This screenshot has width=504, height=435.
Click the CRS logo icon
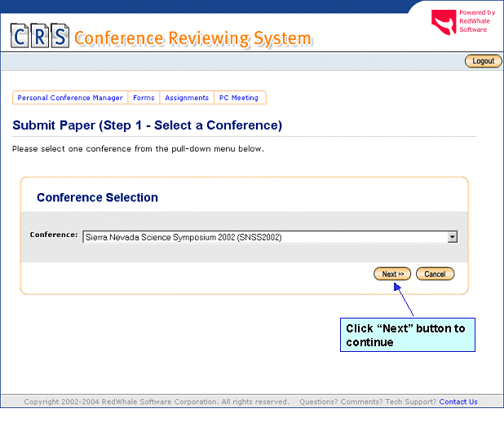point(39,37)
